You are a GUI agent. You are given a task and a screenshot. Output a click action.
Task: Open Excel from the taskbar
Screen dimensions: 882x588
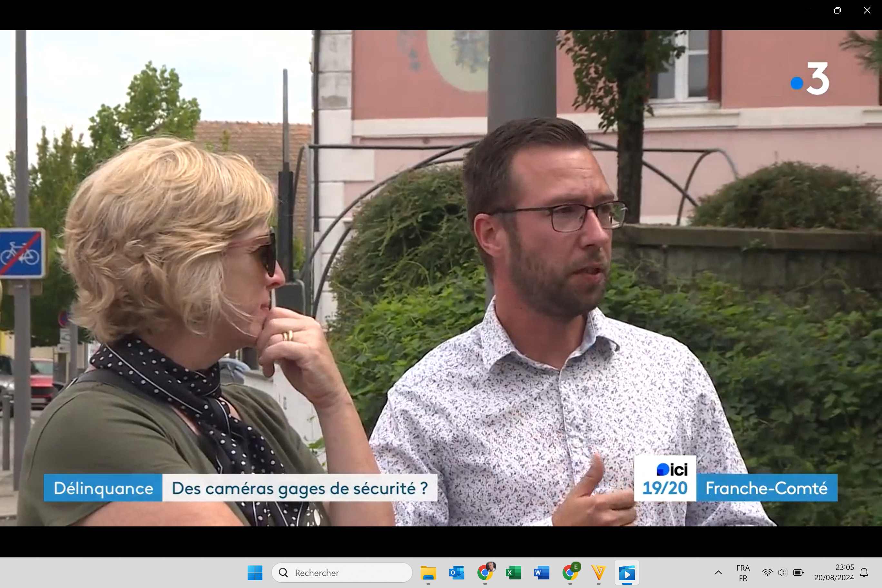pos(513,573)
